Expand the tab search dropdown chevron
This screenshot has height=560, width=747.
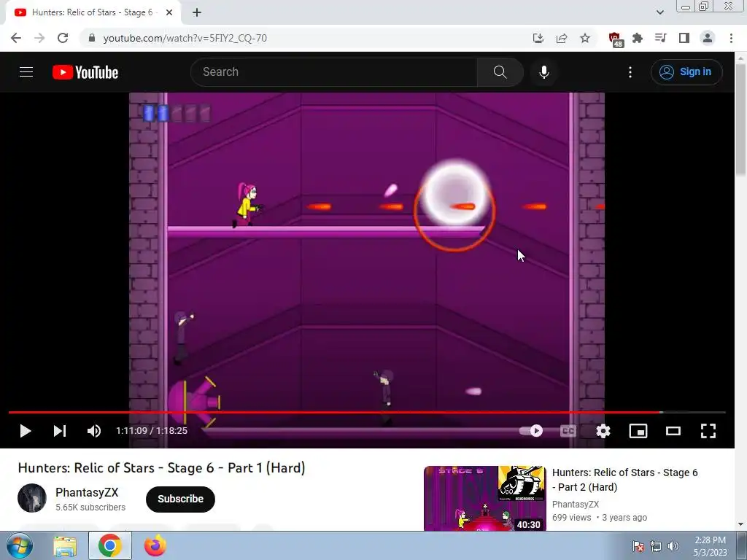click(659, 12)
